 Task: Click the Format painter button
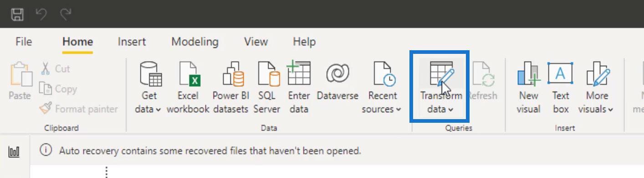78,109
